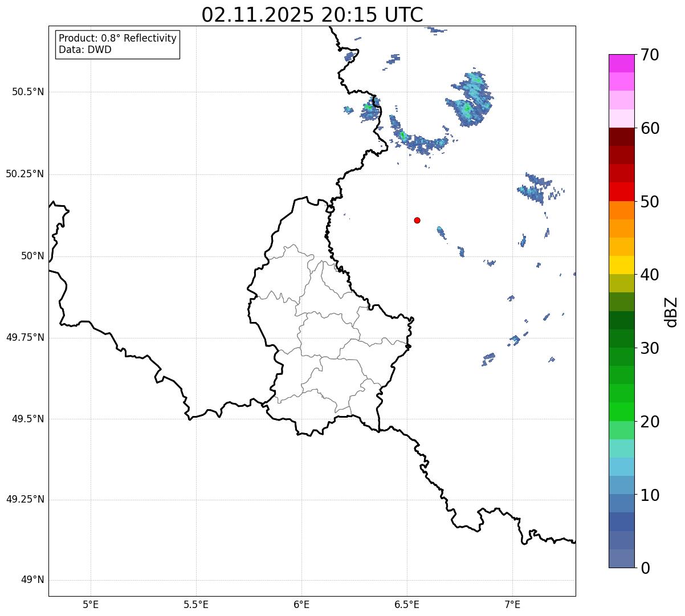685x616 pixels.
Task: Pick the orange swatch just below 50 dBZ
Action: [x=621, y=210]
